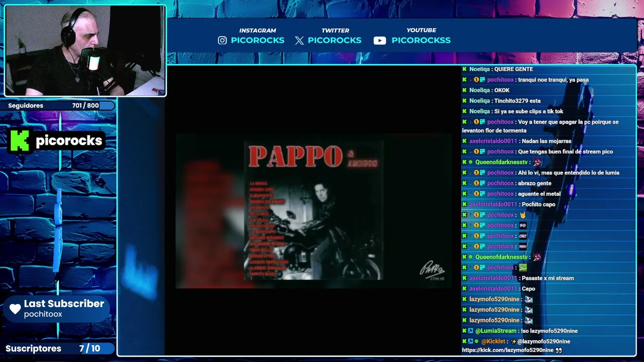This screenshot has width=644, height=362.
Task: Click the message 'abrazo gente'
Action: (x=534, y=183)
